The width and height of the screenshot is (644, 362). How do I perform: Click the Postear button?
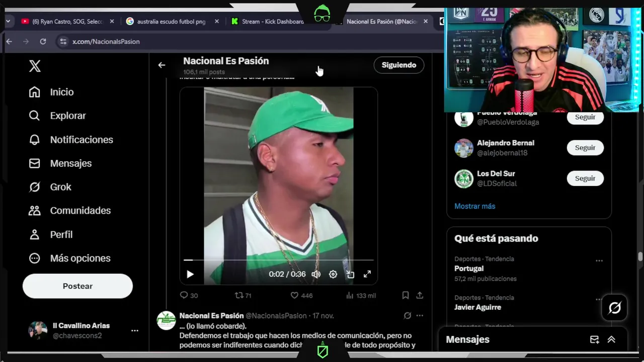(x=77, y=286)
